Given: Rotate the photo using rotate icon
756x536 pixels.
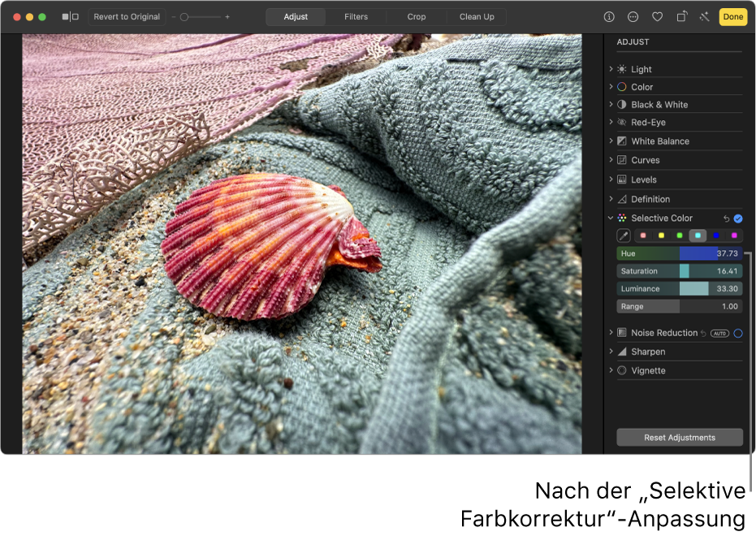Looking at the screenshot, I should point(682,16).
